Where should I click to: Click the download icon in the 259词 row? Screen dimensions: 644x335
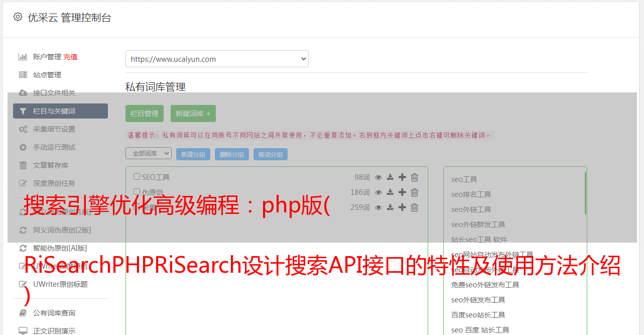(x=390, y=207)
